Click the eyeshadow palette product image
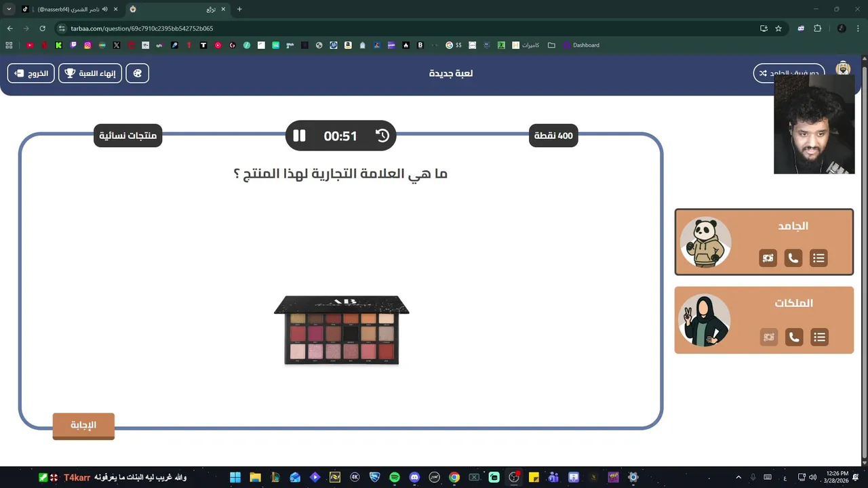The width and height of the screenshot is (868, 488). 342,330
